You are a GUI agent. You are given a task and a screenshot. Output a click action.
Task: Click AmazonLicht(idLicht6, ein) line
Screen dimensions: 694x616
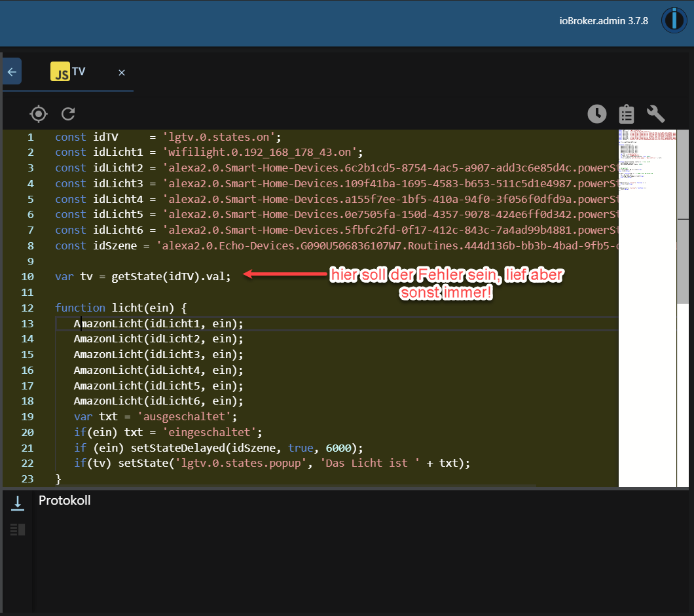click(158, 401)
